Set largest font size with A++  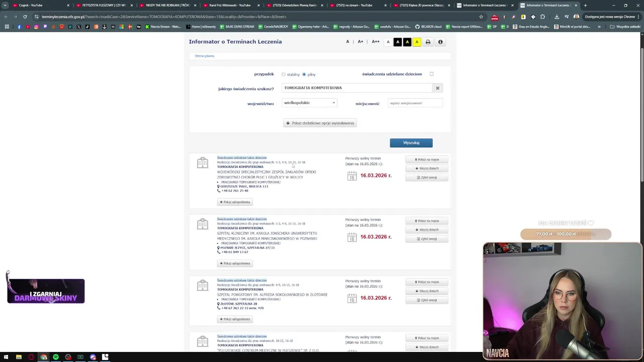(x=375, y=42)
